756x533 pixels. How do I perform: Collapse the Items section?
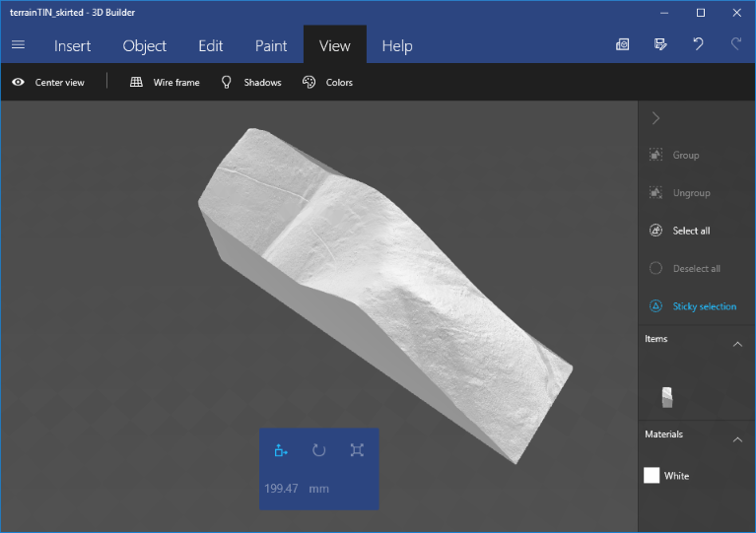click(x=737, y=344)
